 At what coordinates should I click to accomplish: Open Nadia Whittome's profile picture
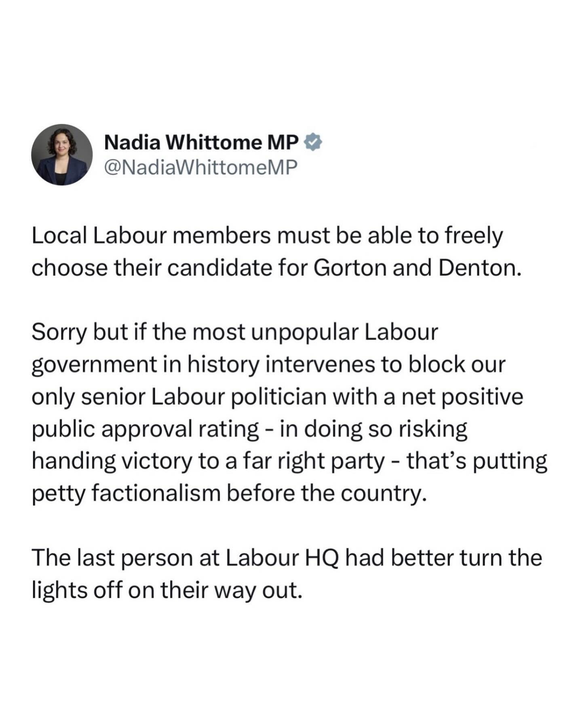[x=62, y=154]
